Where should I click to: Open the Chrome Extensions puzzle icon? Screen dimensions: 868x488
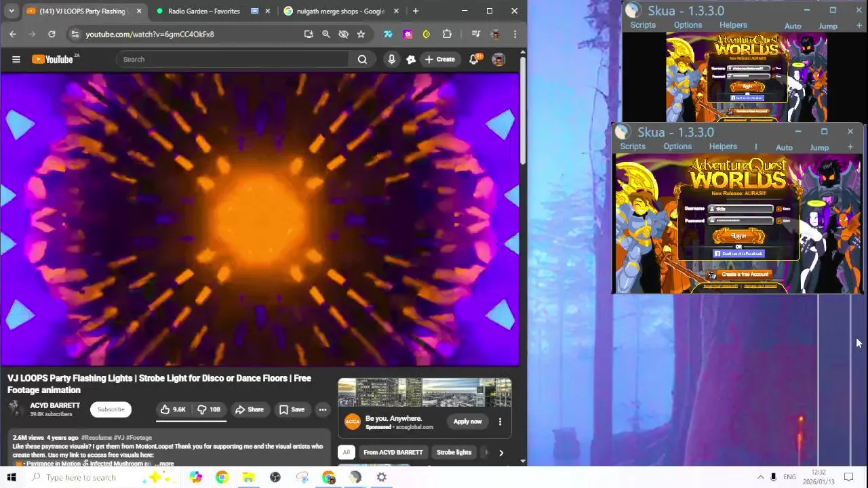pos(447,34)
